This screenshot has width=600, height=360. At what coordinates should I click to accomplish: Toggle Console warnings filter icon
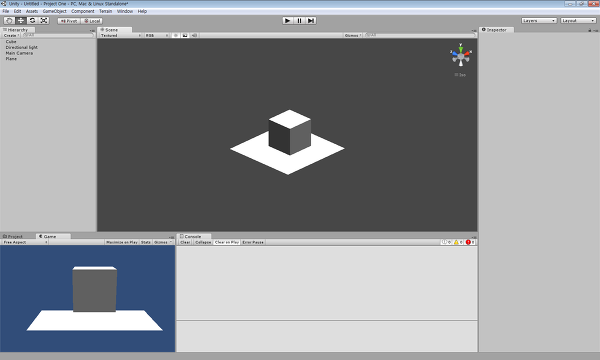point(458,243)
